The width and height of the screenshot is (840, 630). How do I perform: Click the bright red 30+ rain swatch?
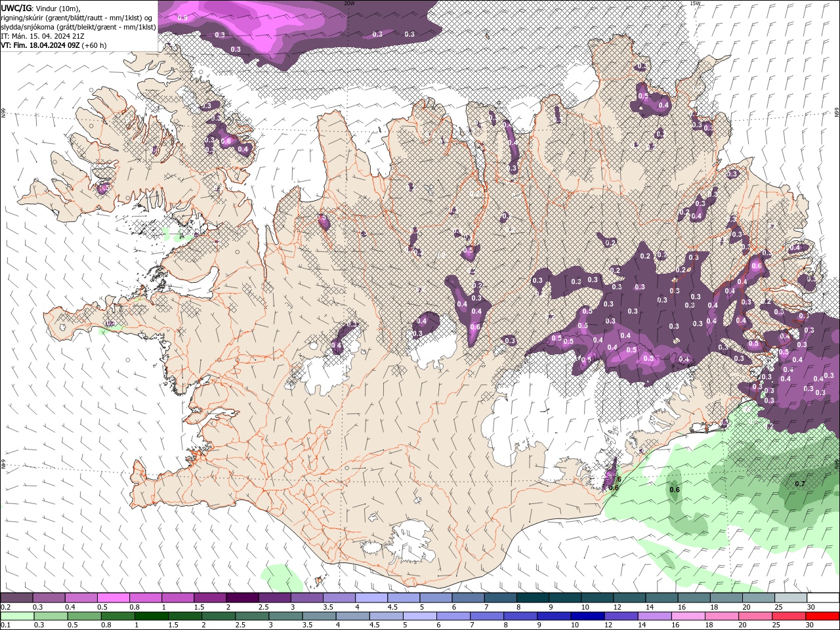(823, 616)
